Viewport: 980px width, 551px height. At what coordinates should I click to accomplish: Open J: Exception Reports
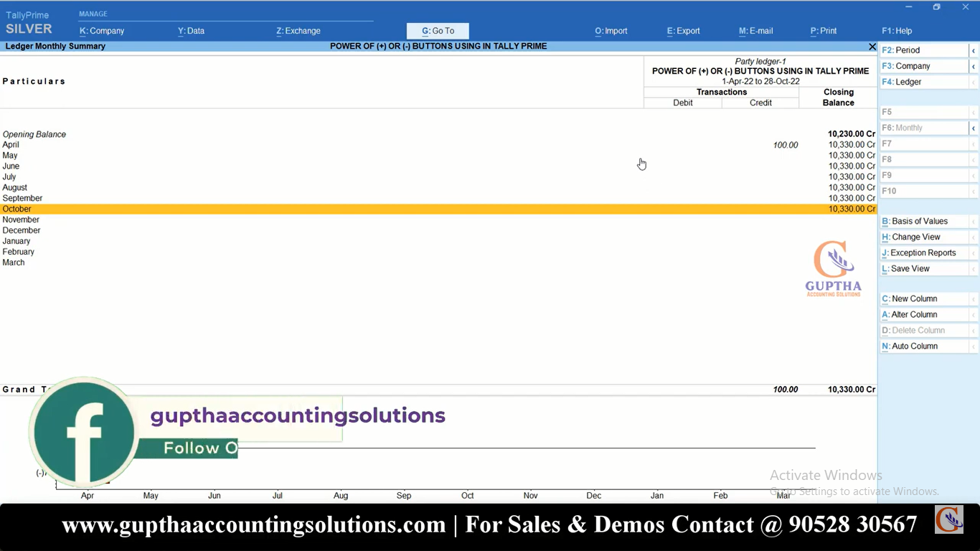924,253
